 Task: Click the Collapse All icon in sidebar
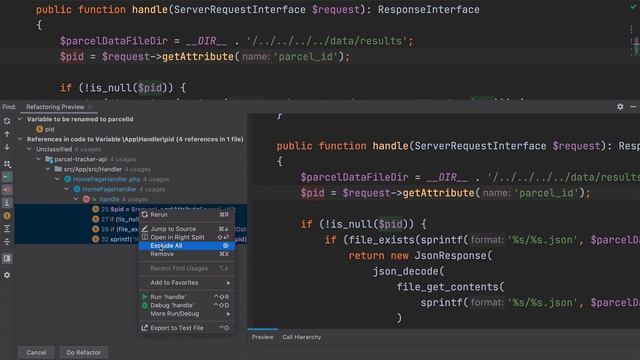coord(7,242)
